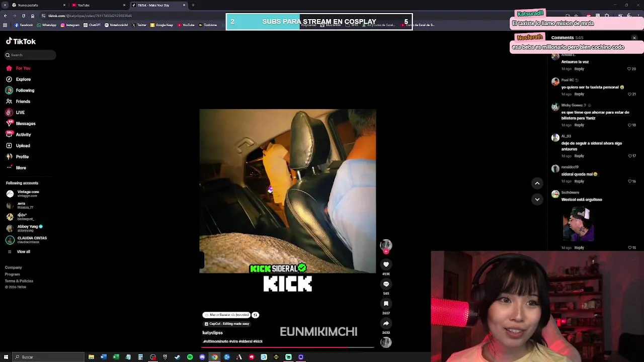Open sticker image in Westcol comment
The width and height of the screenshot is (644, 362).
578,224
